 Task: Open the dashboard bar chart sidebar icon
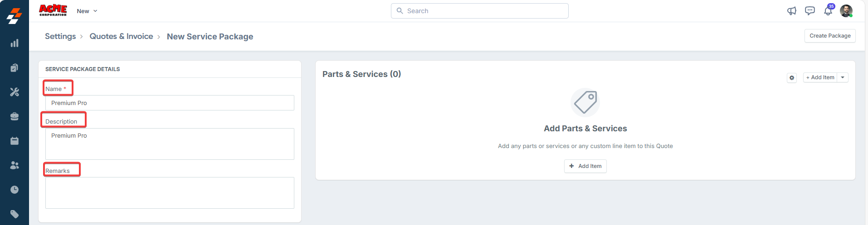15,43
